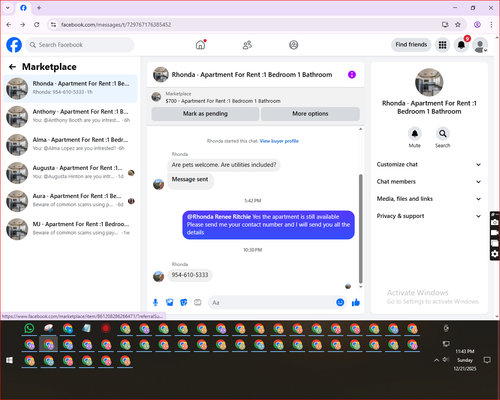Click the address bar URL
This screenshot has height=400, width=500.
116,25
